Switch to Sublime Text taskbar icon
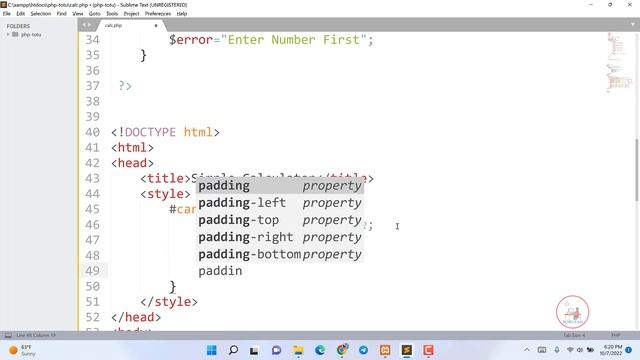 click(x=407, y=350)
